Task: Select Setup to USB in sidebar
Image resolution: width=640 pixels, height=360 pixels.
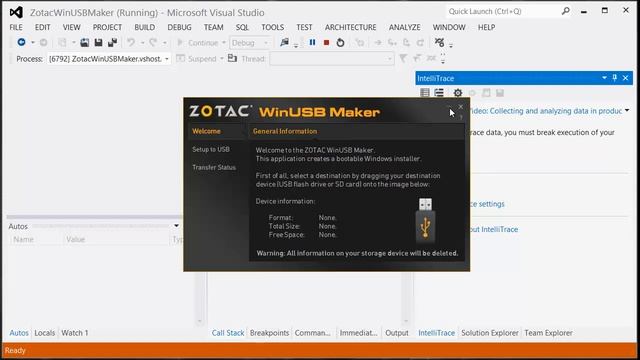Action: [211, 149]
